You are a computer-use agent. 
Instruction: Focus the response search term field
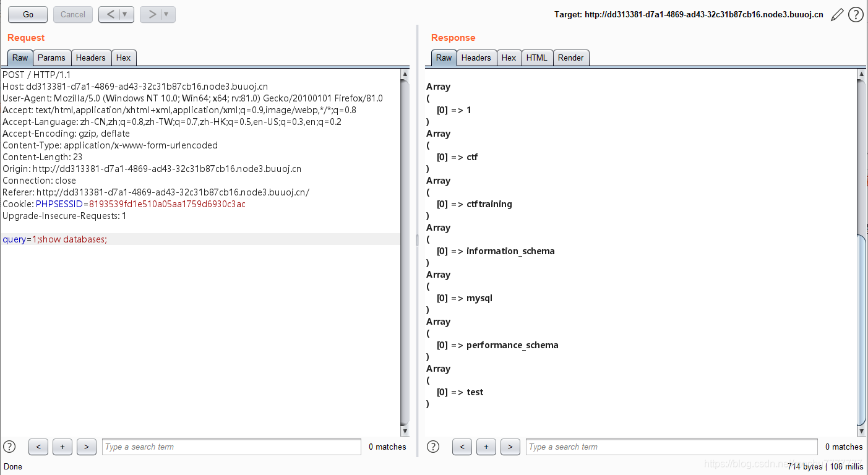[x=672, y=447]
